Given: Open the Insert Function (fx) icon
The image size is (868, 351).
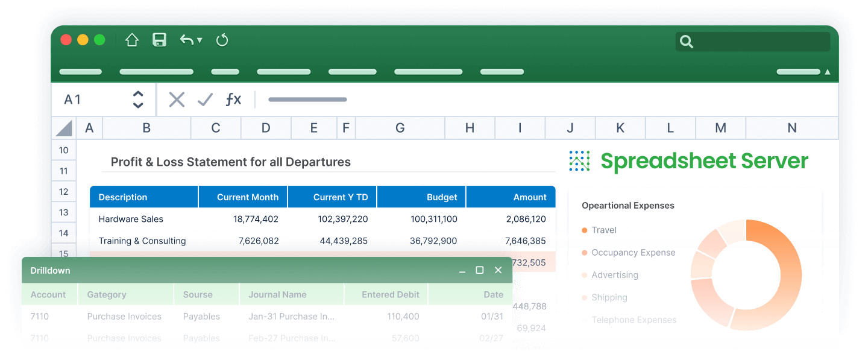Looking at the screenshot, I should point(233,100).
